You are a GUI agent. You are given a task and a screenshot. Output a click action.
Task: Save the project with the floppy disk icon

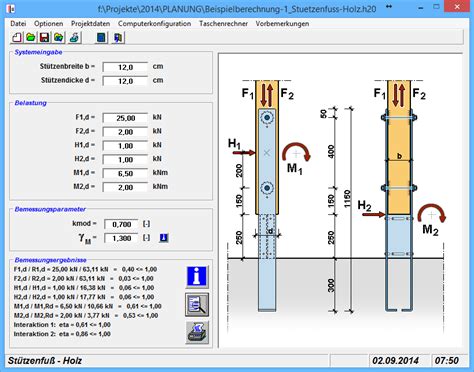(x=45, y=37)
